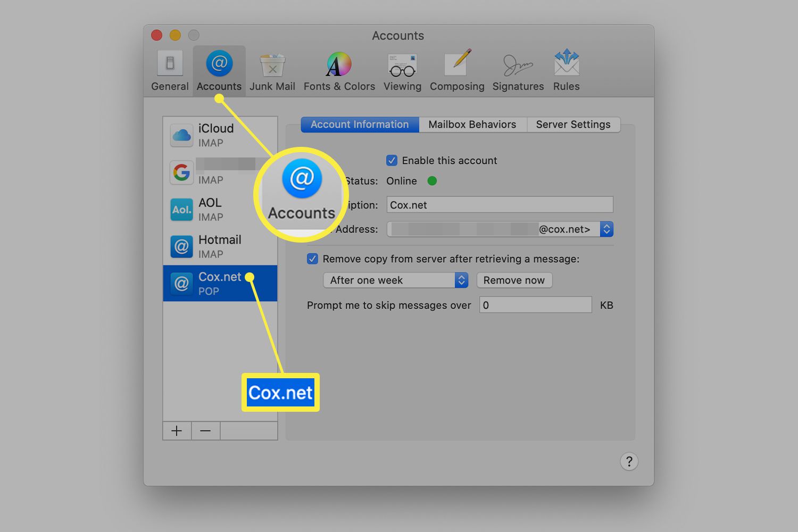Switch to Server Settings tab
Viewport: 798px width, 532px height.
(x=573, y=124)
